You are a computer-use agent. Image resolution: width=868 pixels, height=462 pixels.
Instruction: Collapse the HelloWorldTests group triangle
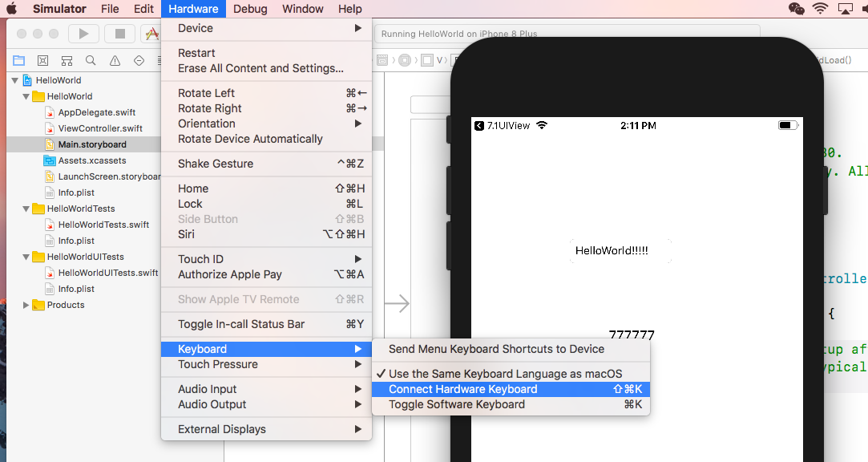coord(26,209)
